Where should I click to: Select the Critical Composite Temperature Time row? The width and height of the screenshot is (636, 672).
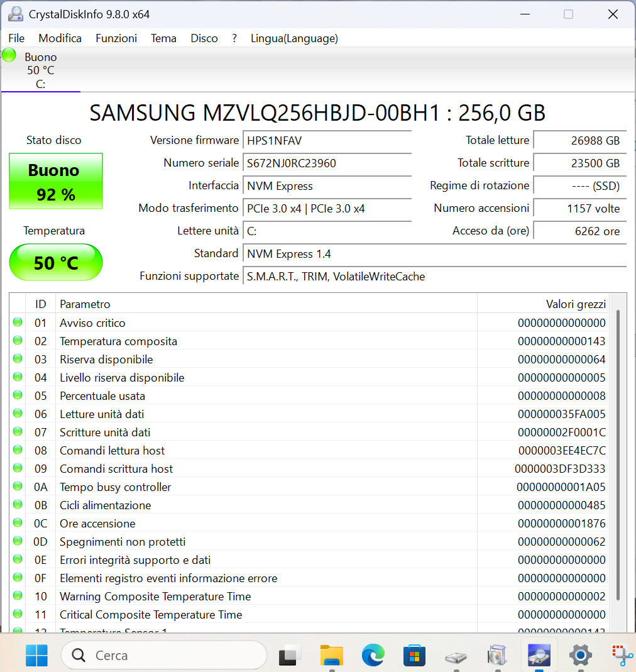[x=309, y=615]
